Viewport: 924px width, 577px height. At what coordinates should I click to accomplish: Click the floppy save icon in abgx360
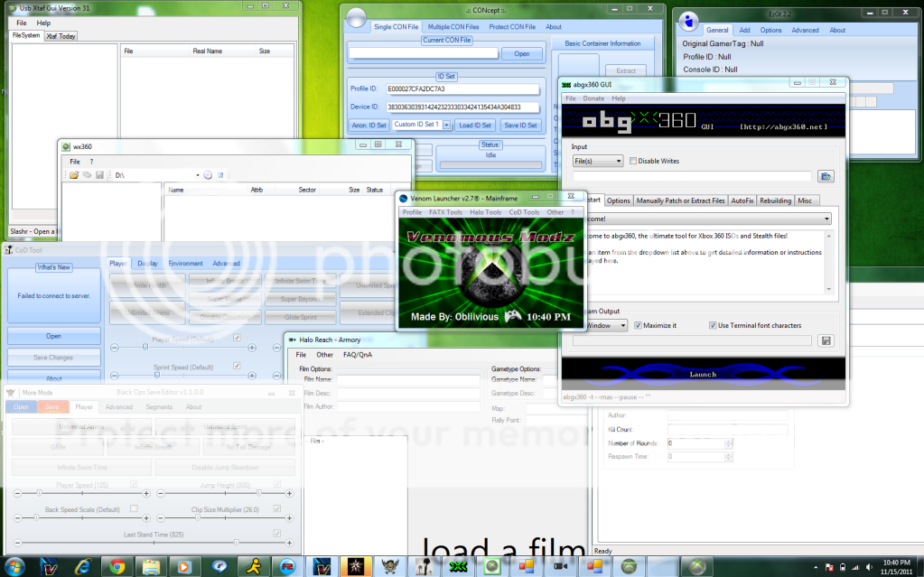click(826, 340)
